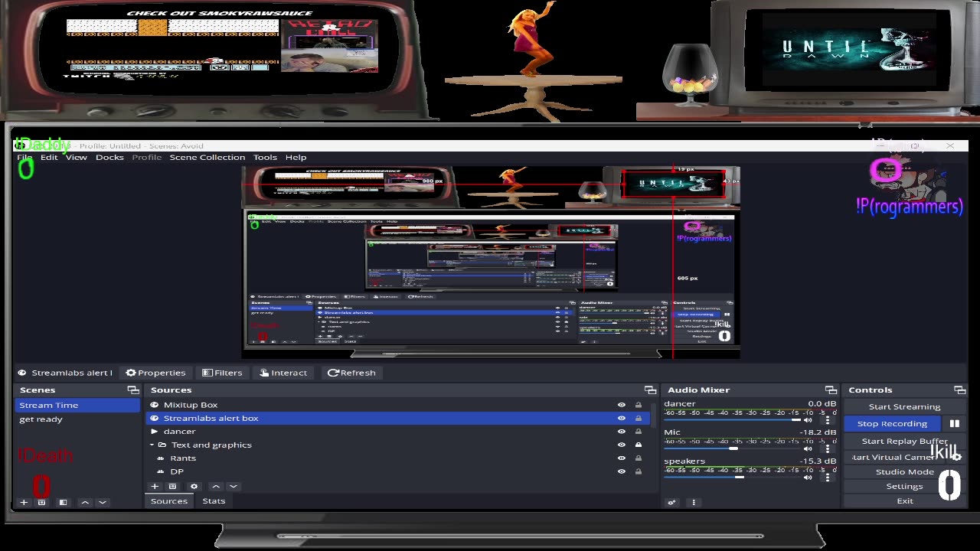Remove the selected source with trash icon
980x551 pixels.
coord(172,486)
